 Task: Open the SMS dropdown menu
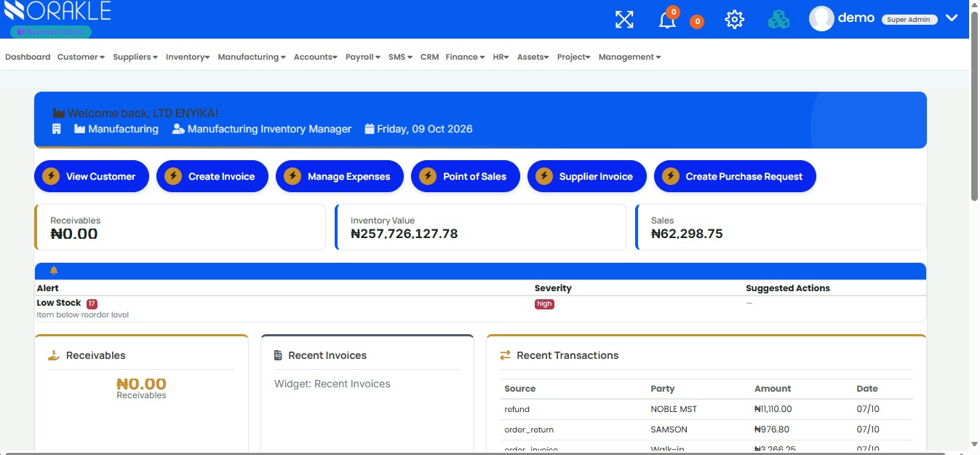(400, 57)
